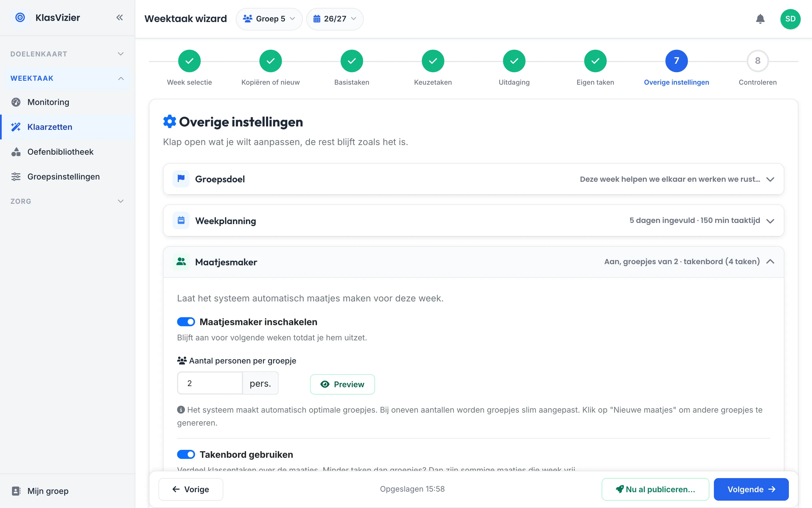This screenshot has height=508, width=812.
Task: Open Oefenbibliotheek in the sidebar
Action: coord(67,152)
